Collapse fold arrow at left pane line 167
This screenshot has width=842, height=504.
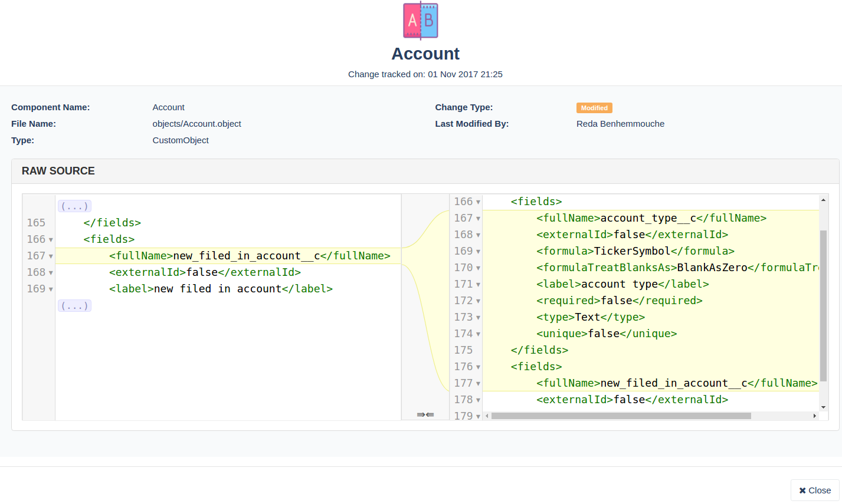pos(51,256)
